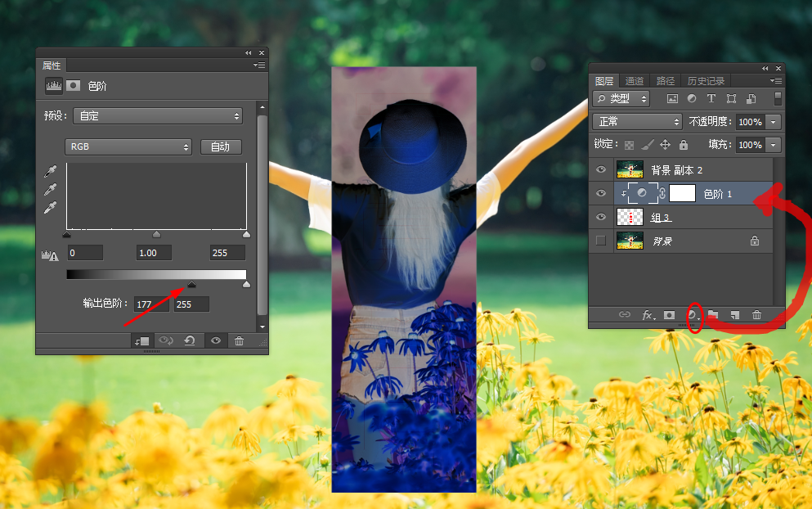Viewport: 812px width, 509px height.
Task: Switch to the 历史记录 tab
Action: pyautogui.click(x=706, y=81)
